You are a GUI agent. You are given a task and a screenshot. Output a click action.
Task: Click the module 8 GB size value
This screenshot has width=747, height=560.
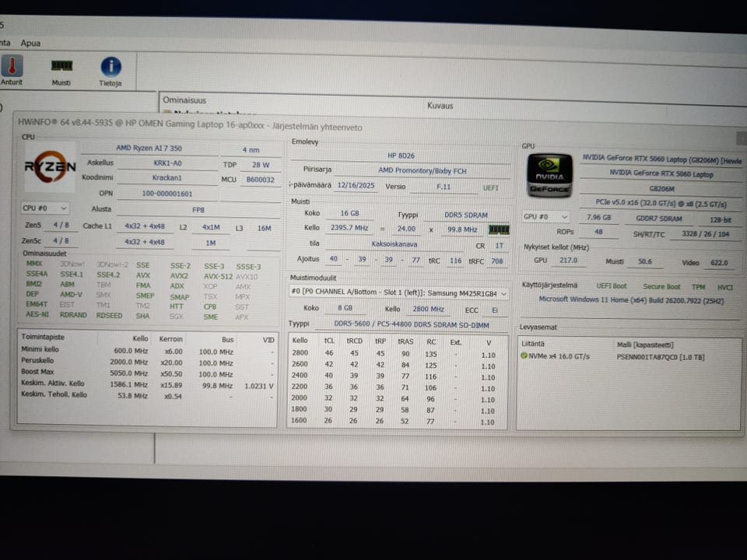(x=345, y=308)
